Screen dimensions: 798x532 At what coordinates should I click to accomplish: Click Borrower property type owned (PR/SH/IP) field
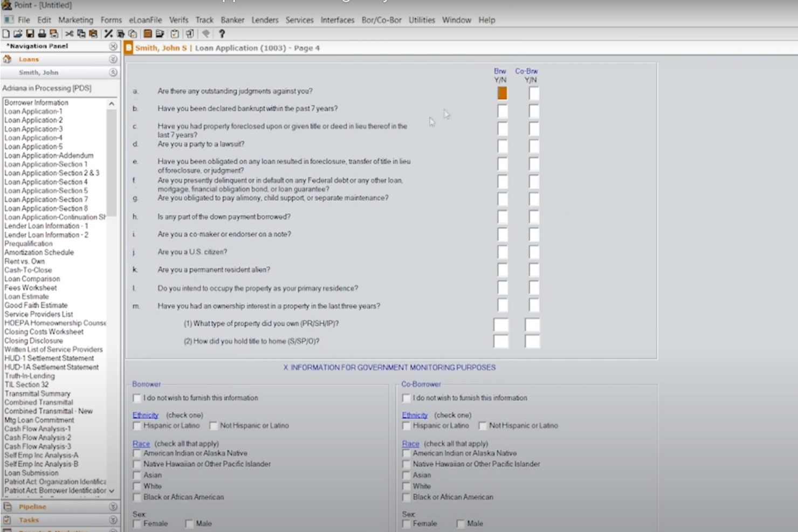[501, 324]
